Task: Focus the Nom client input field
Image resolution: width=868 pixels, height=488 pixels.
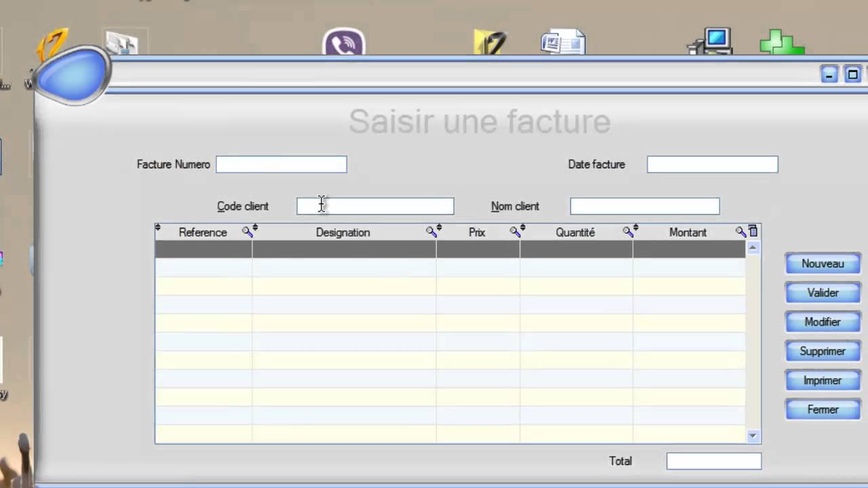Action: coord(645,206)
